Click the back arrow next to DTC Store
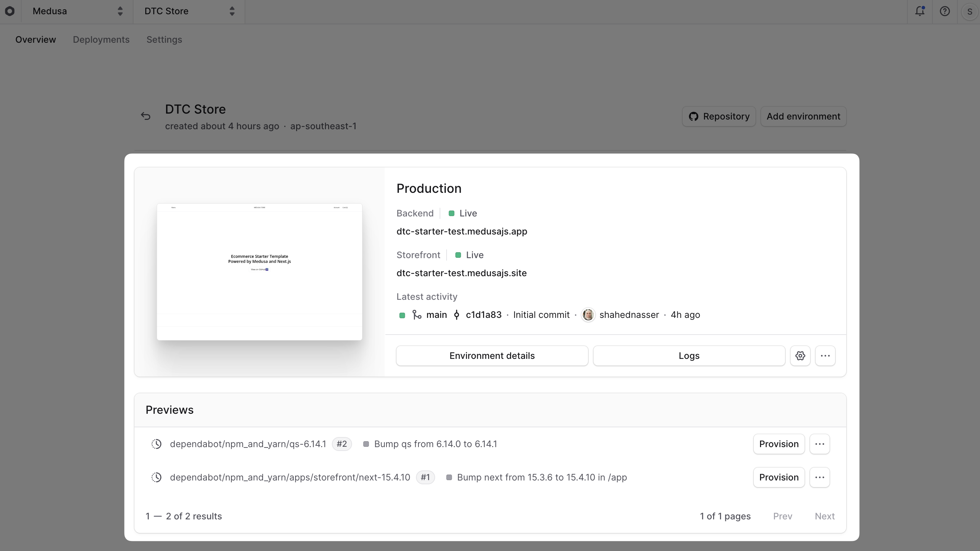The image size is (980, 551). (x=146, y=116)
